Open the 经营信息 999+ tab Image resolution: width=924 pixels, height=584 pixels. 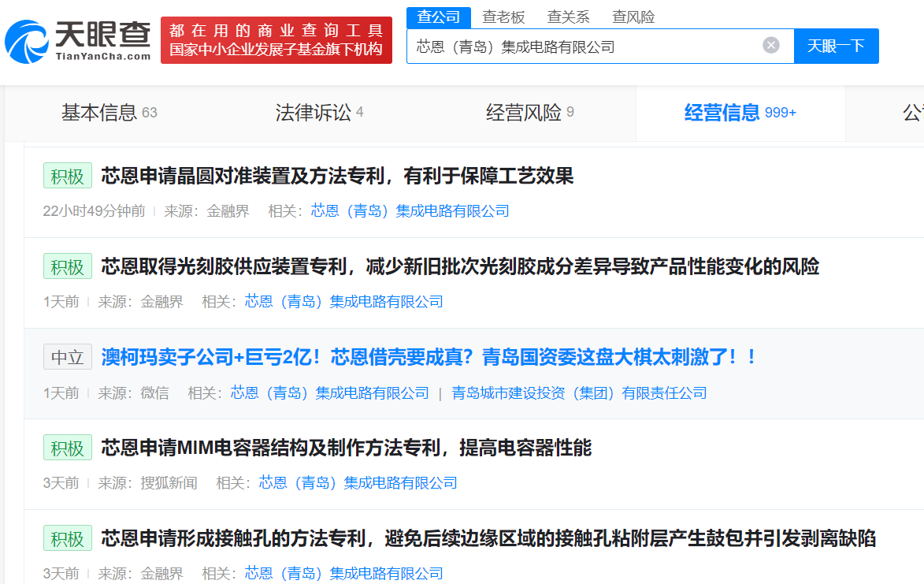click(740, 113)
